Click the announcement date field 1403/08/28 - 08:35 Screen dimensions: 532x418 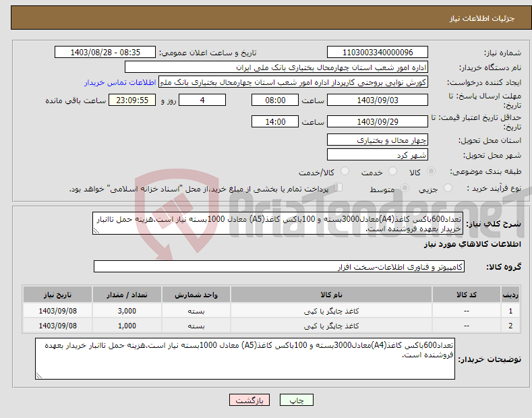(x=105, y=53)
